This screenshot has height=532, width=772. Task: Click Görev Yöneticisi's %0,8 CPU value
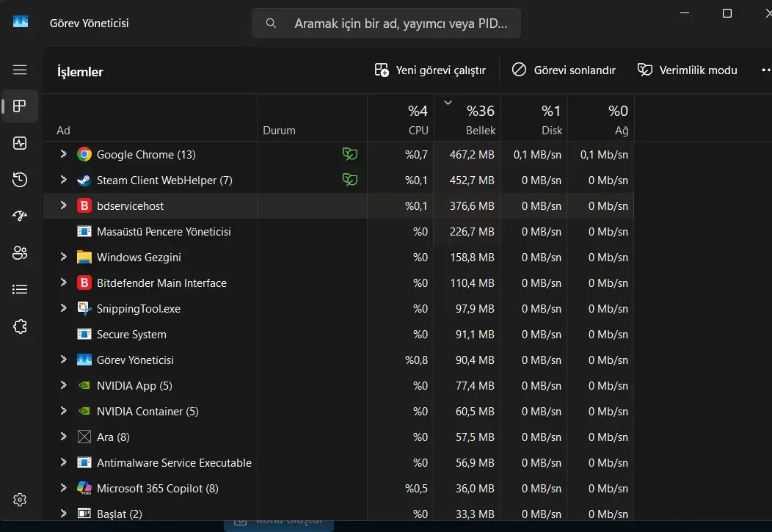pos(416,360)
